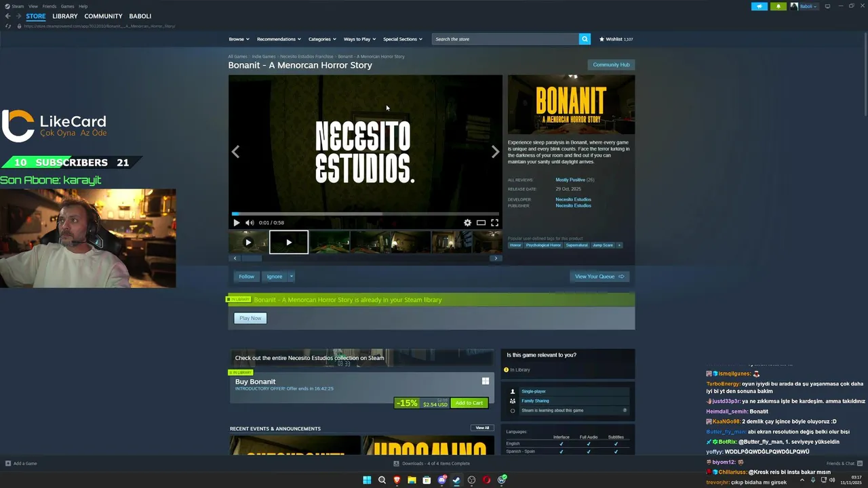This screenshot has height=488, width=868.
Task: Show next media with right arrow
Action: tap(495, 152)
